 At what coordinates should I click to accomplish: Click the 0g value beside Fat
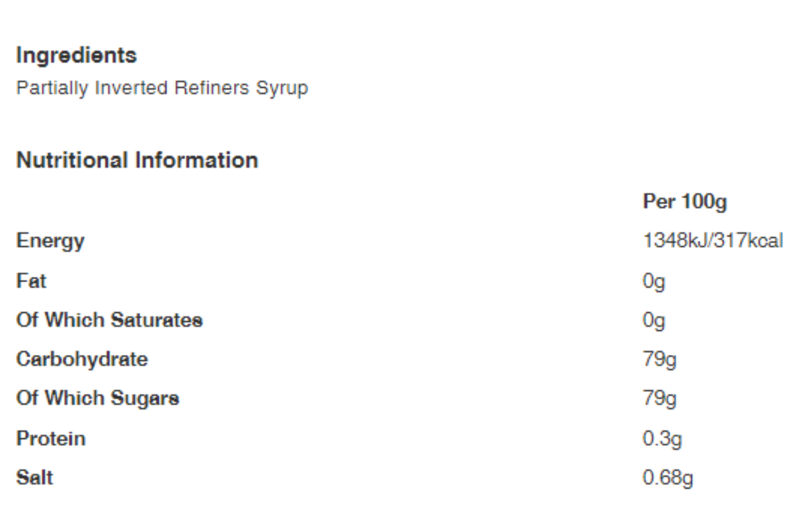coord(654,282)
